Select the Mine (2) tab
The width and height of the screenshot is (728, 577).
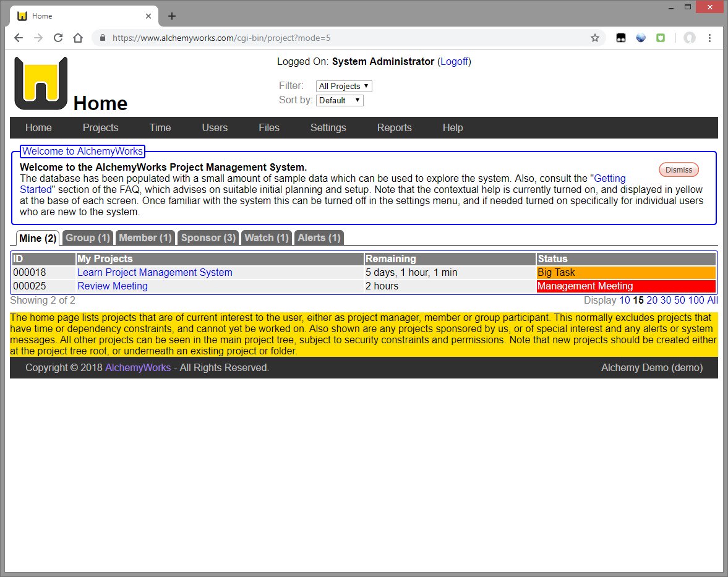point(38,238)
